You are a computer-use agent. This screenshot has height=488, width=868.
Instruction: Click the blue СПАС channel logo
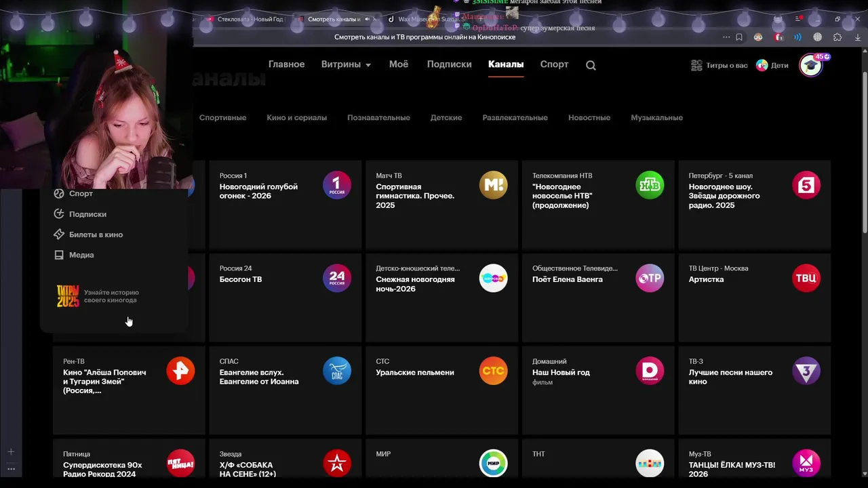click(337, 371)
